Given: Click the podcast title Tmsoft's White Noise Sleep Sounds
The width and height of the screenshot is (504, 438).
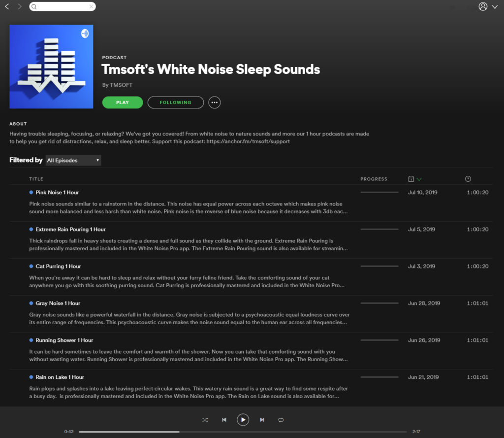Looking at the screenshot, I should coord(211,69).
